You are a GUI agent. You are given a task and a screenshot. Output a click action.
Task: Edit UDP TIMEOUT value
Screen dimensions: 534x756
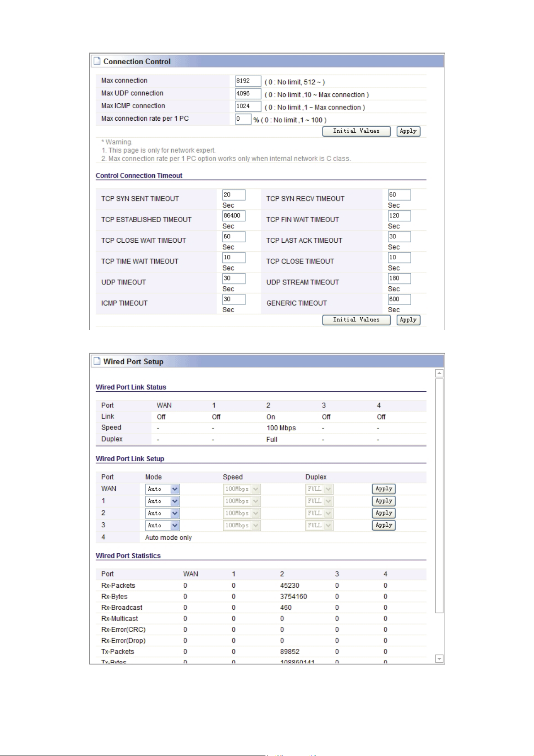point(234,278)
